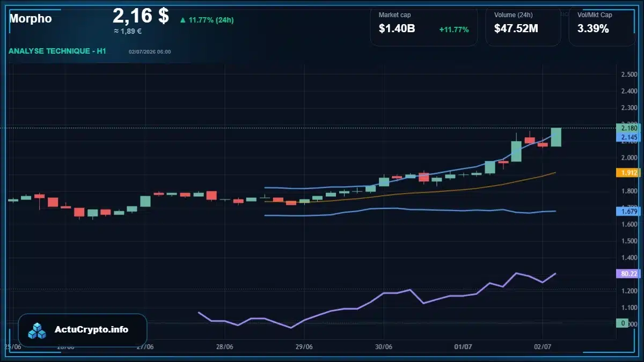This screenshot has height=362, width=644.
Task: Click the latest green candlestick
Action: tap(556, 137)
